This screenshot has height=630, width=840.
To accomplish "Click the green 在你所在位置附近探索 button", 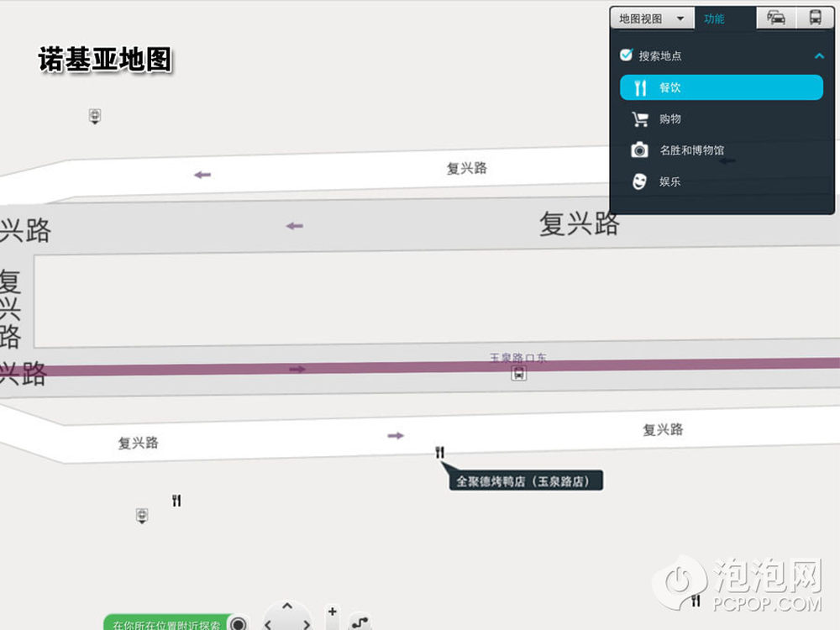I will [x=166, y=623].
